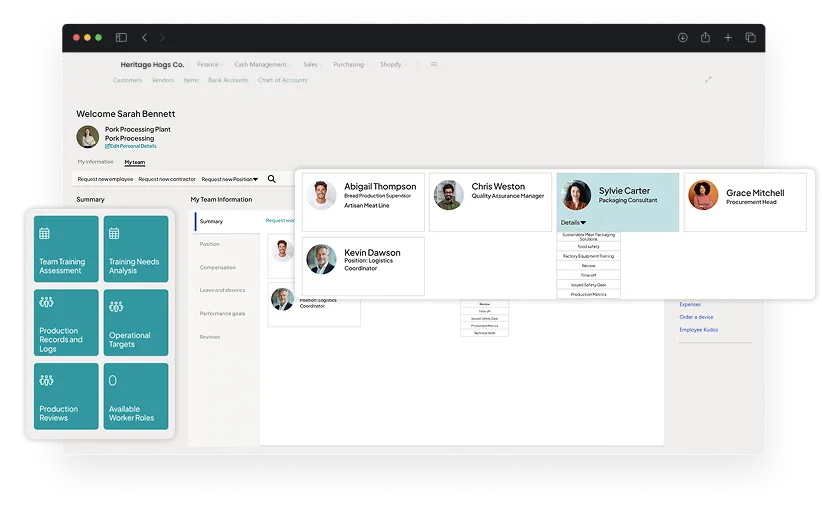Select Review under Sylvie Carter's details

589,266
